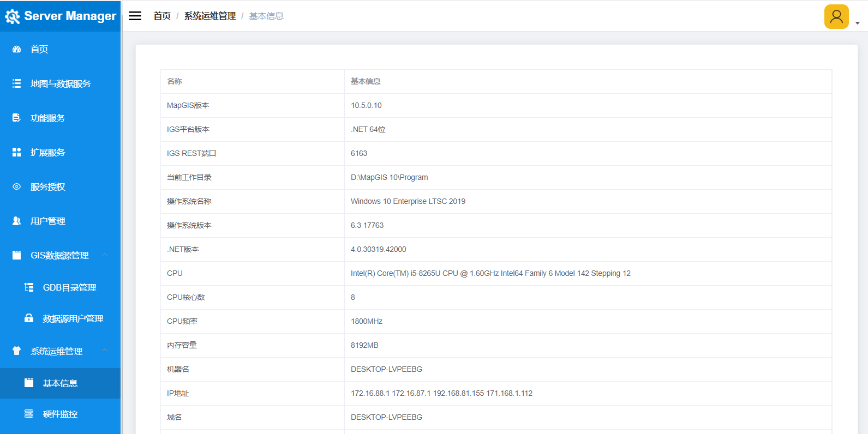Open the 扩展服务 menu item
The image size is (868, 434).
(60, 152)
